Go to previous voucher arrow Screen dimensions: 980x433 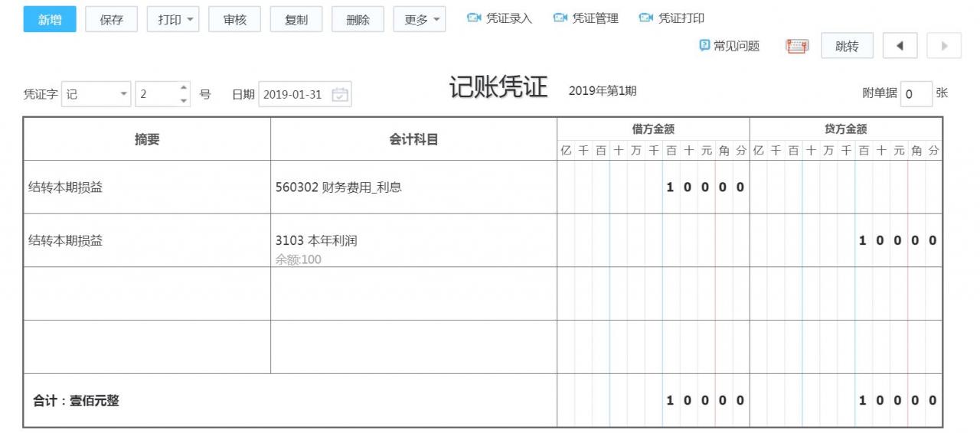click(900, 46)
